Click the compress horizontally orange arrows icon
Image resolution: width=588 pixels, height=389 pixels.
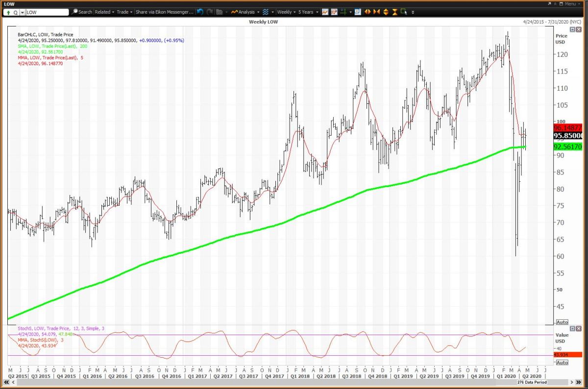pyautogui.click(x=377, y=12)
